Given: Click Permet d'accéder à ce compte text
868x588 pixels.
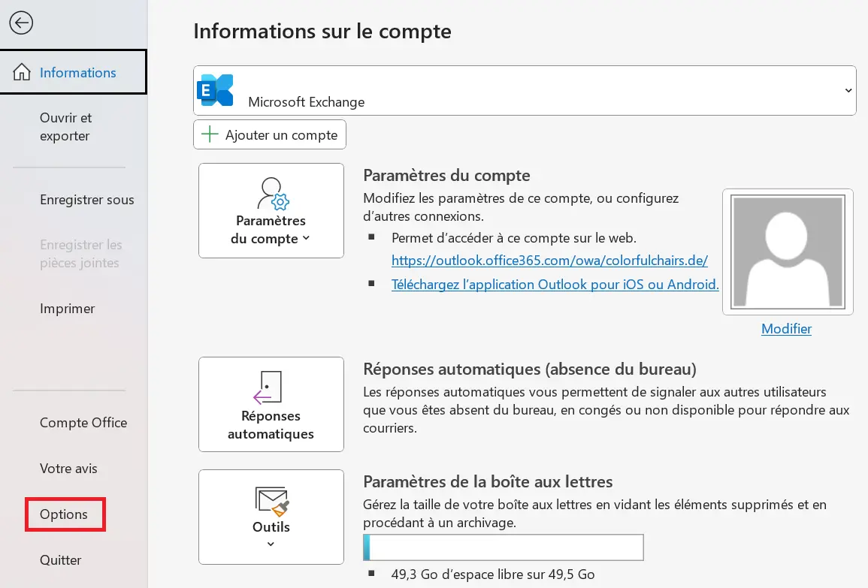Looking at the screenshot, I should click(514, 238).
